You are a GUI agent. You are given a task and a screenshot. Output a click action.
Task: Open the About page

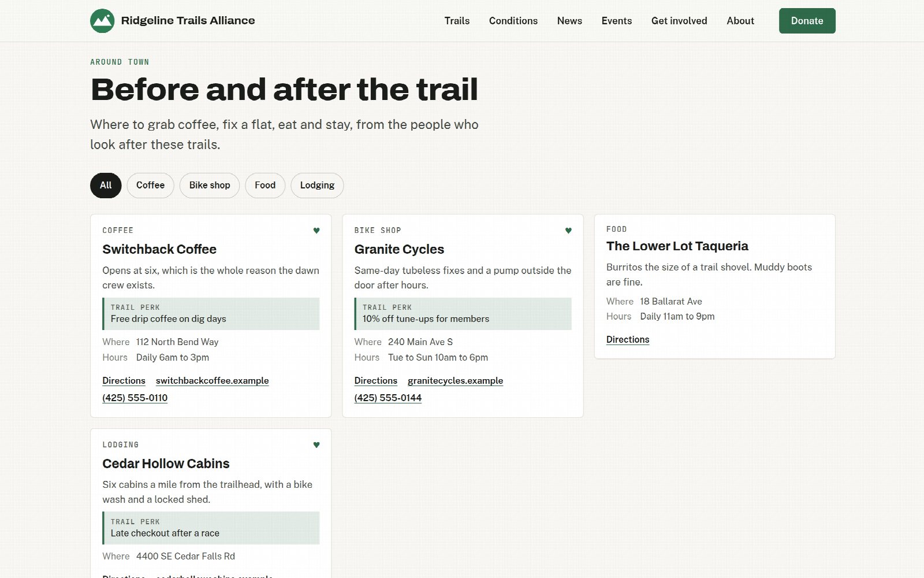coord(740,21)
